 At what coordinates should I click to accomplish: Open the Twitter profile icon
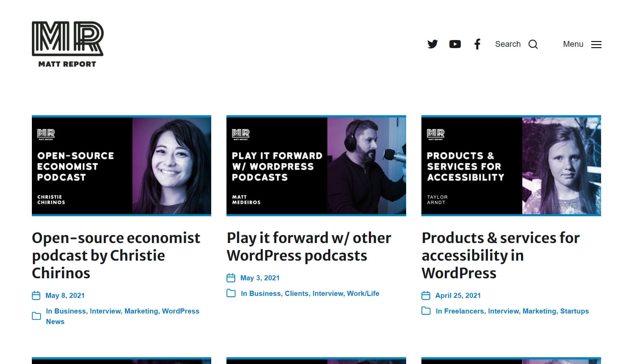pyautogui.click(x=433, y=44)
